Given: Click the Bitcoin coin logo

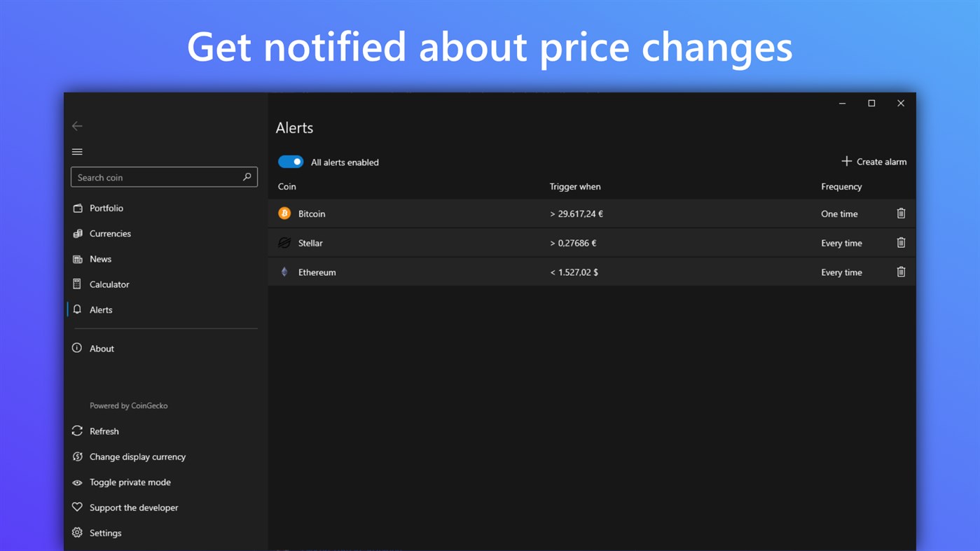Looking at the screenshot, I should click(284, 214).
